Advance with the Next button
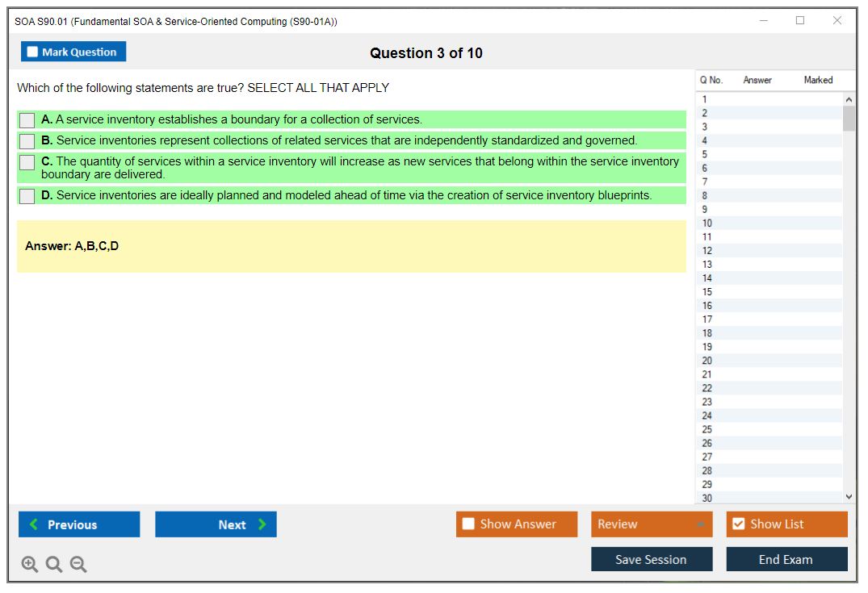 (x=216, y=524)
